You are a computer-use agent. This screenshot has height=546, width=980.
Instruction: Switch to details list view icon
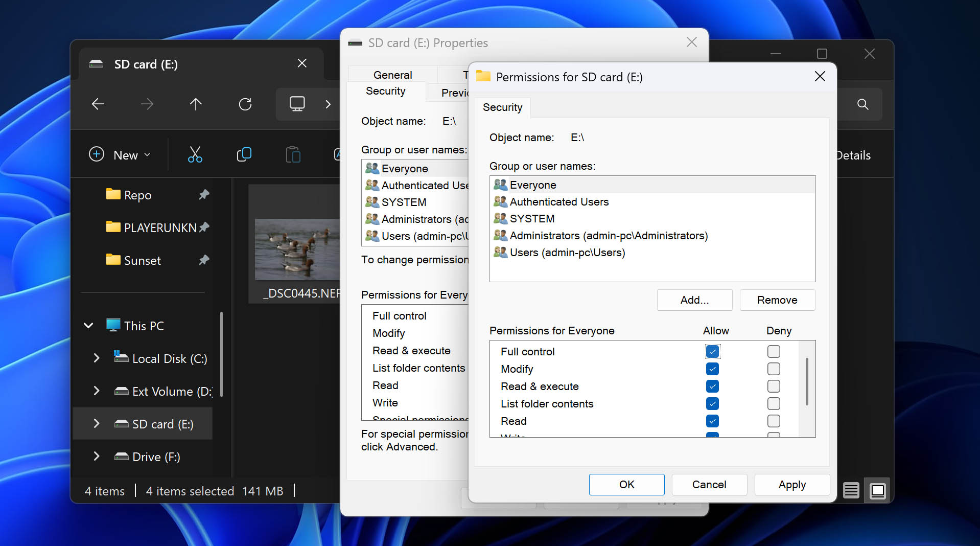(x=851, y=491)
